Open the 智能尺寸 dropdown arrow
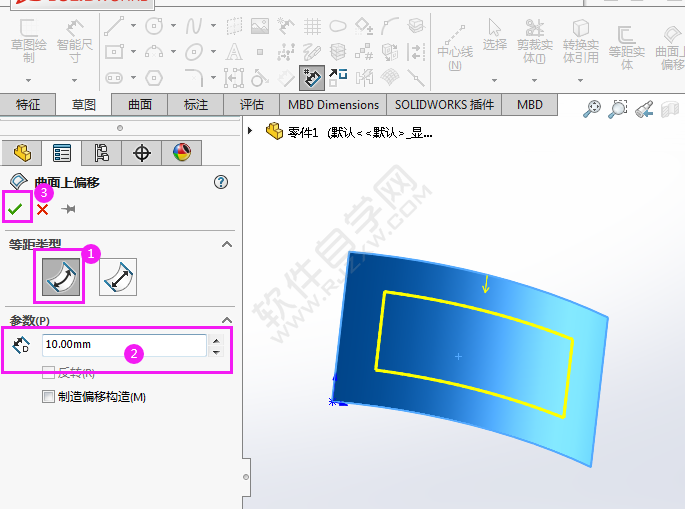The image size is (685, 509). coord(74,80)
